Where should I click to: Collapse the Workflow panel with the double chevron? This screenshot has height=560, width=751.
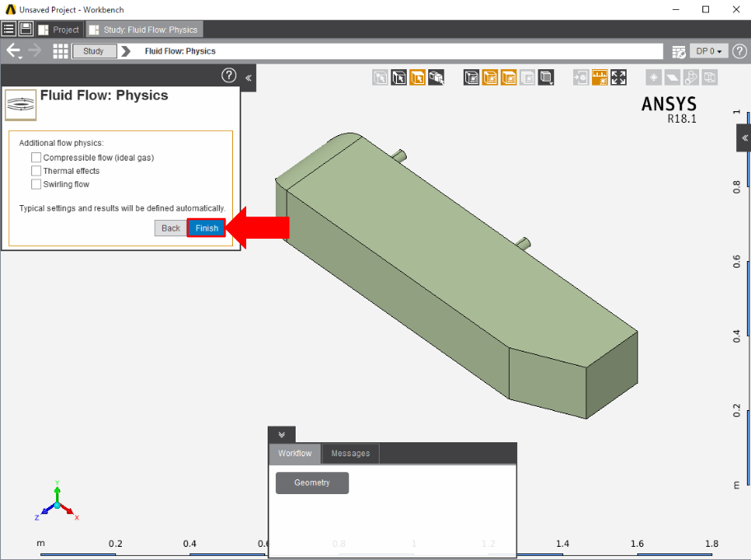pos(282,435)
